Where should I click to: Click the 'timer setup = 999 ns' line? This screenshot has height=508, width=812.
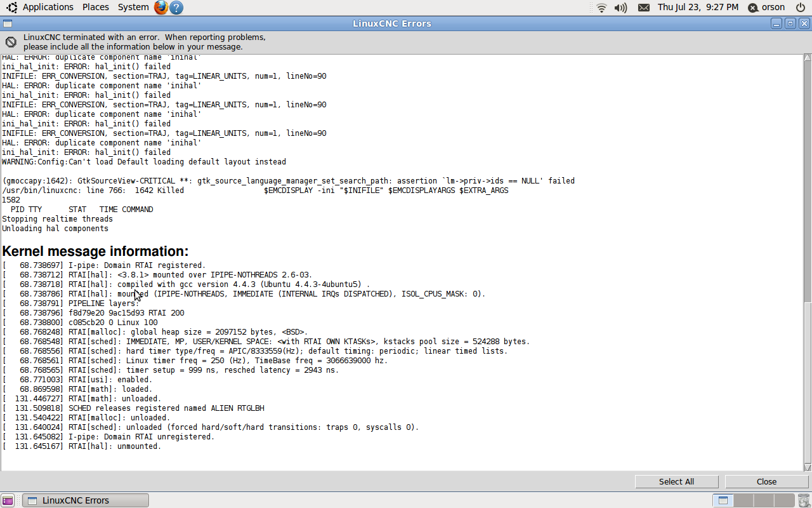(x=171, y=370)
